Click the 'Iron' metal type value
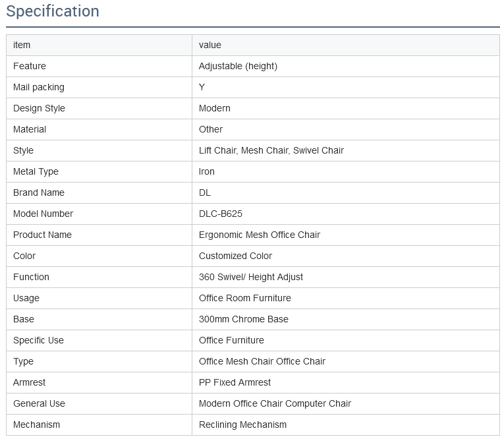The height and width of the screenshot is (439, 504). coord(207,171)
